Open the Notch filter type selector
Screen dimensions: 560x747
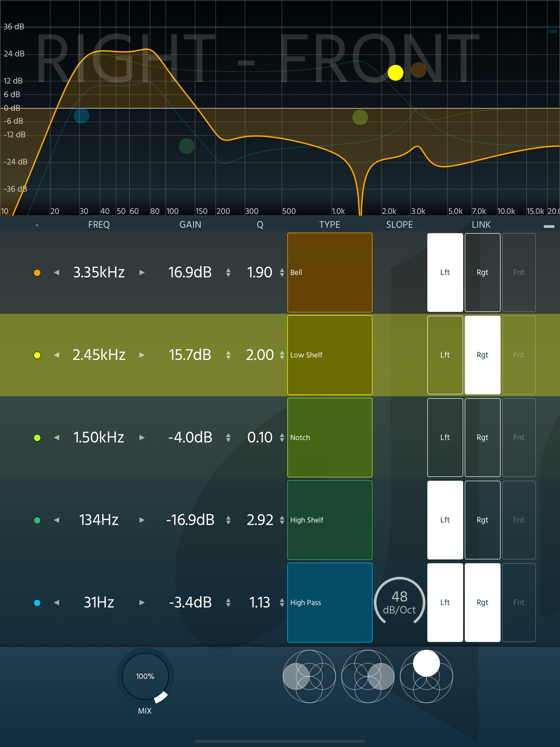click(x=329, y=437)
